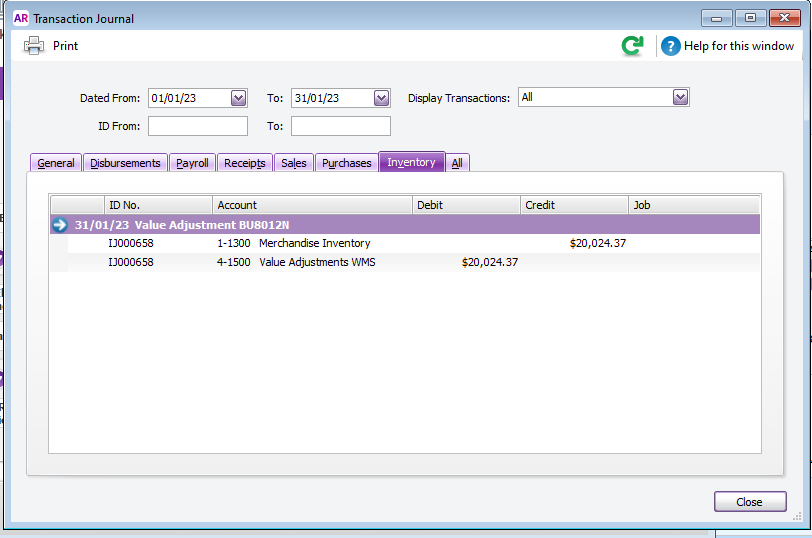Switch to the All tab
Viewport: 812px width, 538px height.
tap(457, 163)
